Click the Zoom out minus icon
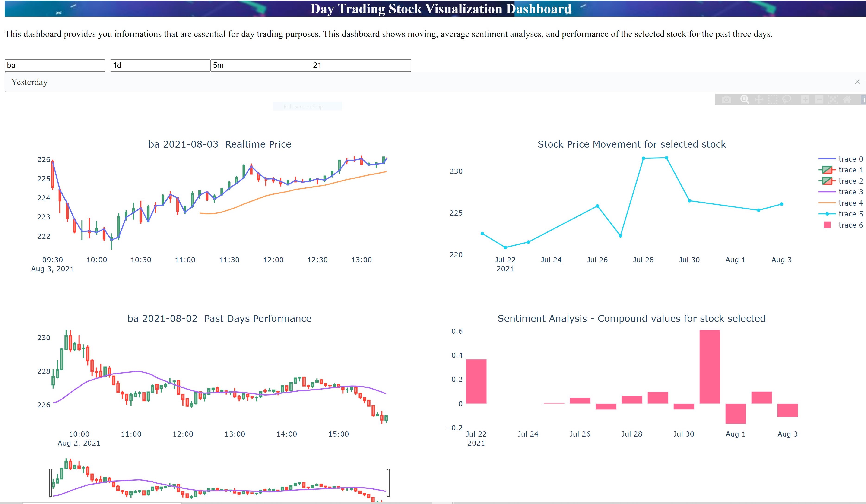The image size is (866, 504). click(x=819, y=100)
